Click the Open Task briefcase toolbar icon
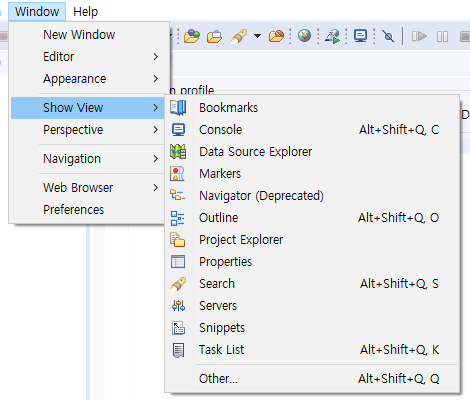 [214, 36]
